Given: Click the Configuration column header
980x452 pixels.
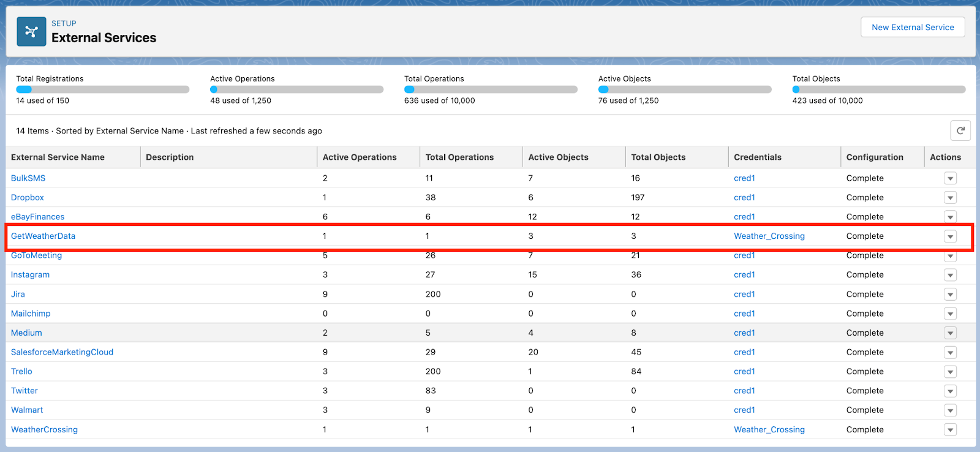Looking at the screenshot, I should pos(883,157).
